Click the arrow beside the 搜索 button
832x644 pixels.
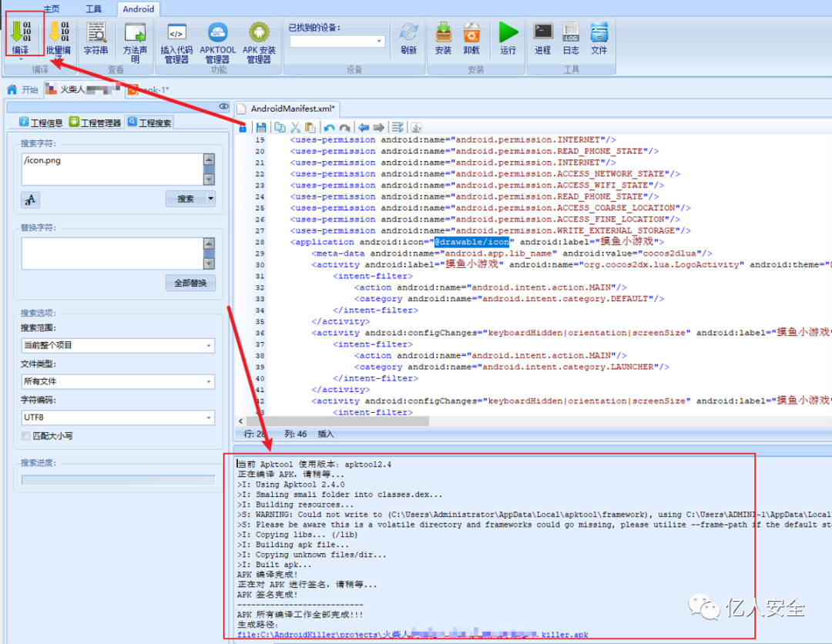[210, 199]
